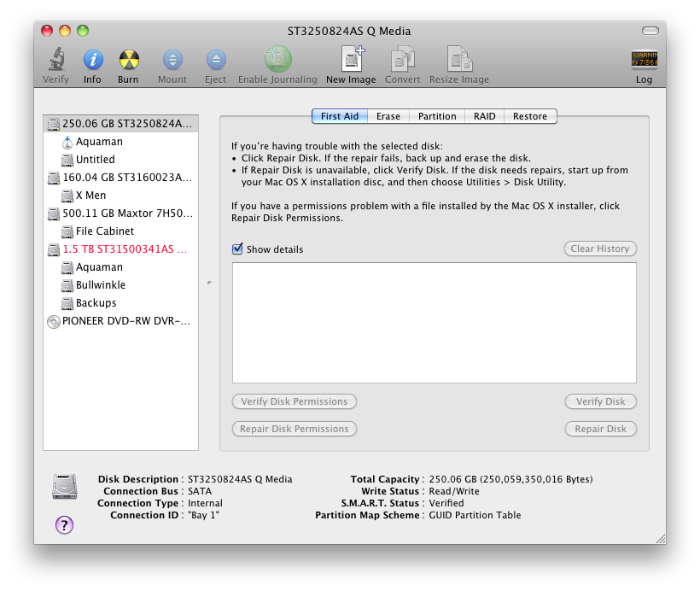Switch to the First Aid tab

pyautogui.click(x=340, y=116)
